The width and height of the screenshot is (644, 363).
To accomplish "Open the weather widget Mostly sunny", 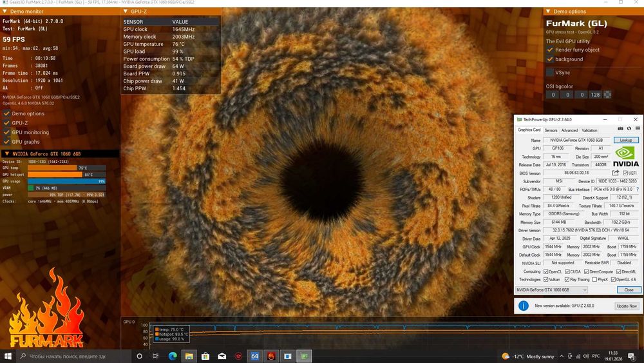I will 528,357.
